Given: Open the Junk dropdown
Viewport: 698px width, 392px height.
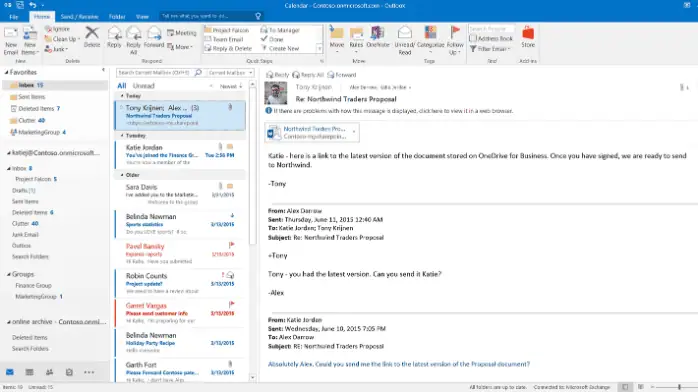Looking at the screenshot, I should pos(57,49).
